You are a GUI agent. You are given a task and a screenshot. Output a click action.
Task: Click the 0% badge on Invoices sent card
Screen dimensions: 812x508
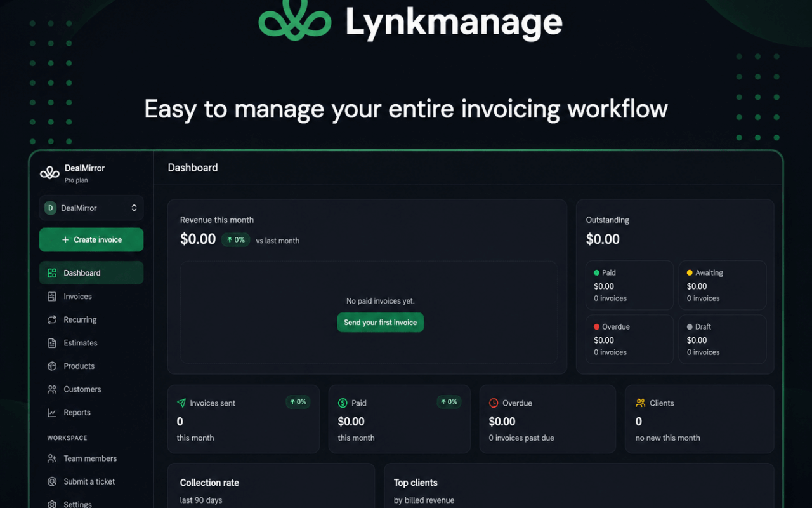[298, 402]
